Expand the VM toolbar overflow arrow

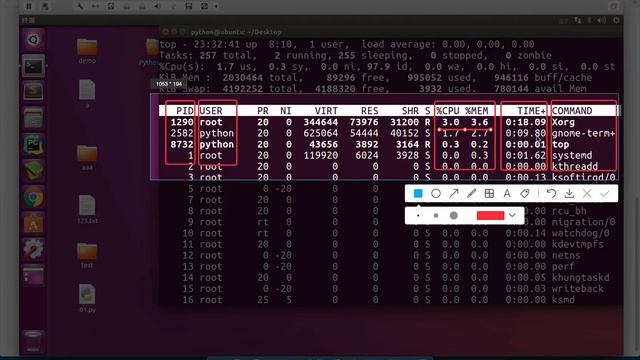pyautogui.click(x=216, y=6)
